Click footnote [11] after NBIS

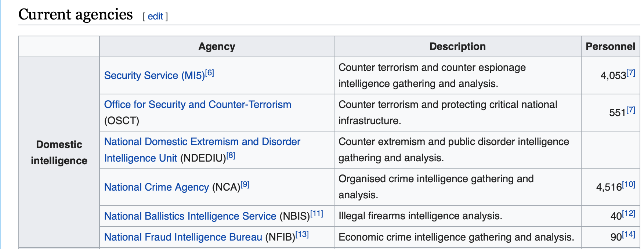tap(316, 213)
